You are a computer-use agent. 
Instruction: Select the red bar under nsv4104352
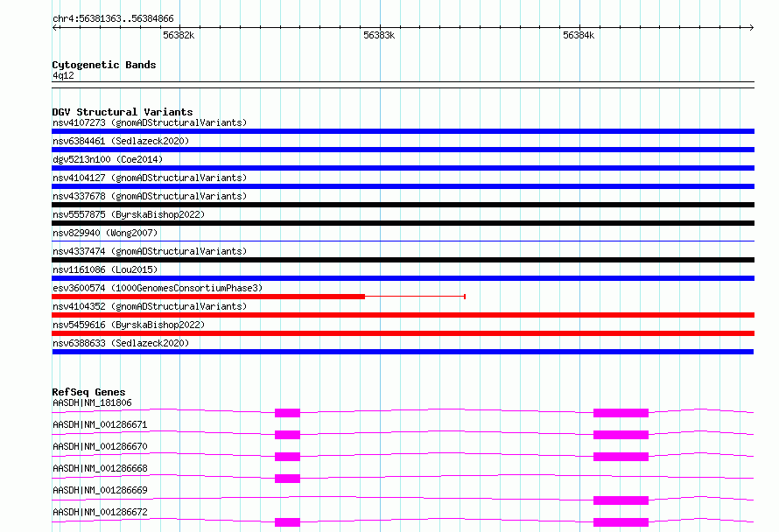point(403,315)
